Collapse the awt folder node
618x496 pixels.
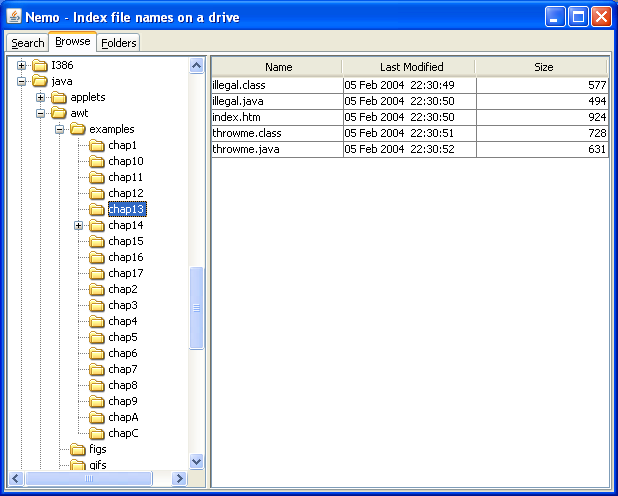(40, 114)
